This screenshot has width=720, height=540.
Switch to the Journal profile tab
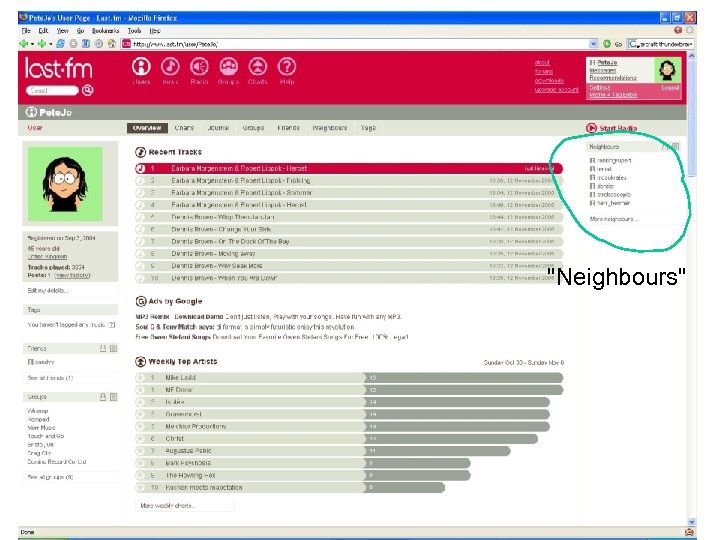[218, 128]
